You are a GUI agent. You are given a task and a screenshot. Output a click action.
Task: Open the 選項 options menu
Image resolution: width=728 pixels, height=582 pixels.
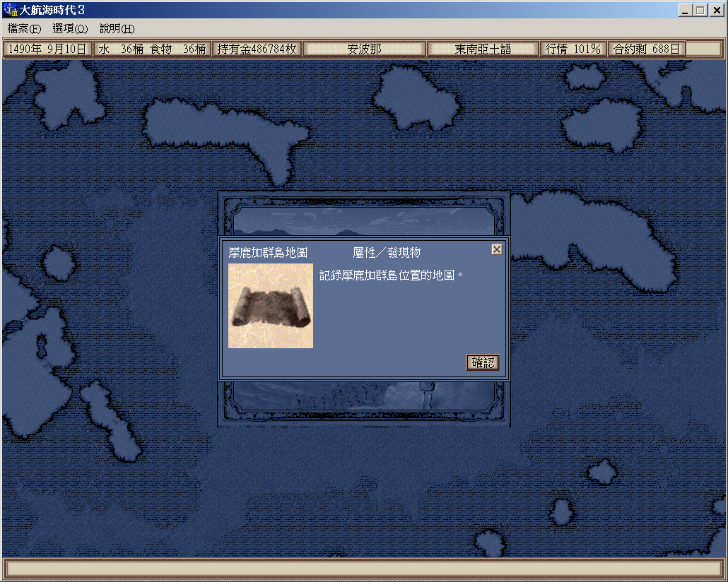[x=70, y=28]
